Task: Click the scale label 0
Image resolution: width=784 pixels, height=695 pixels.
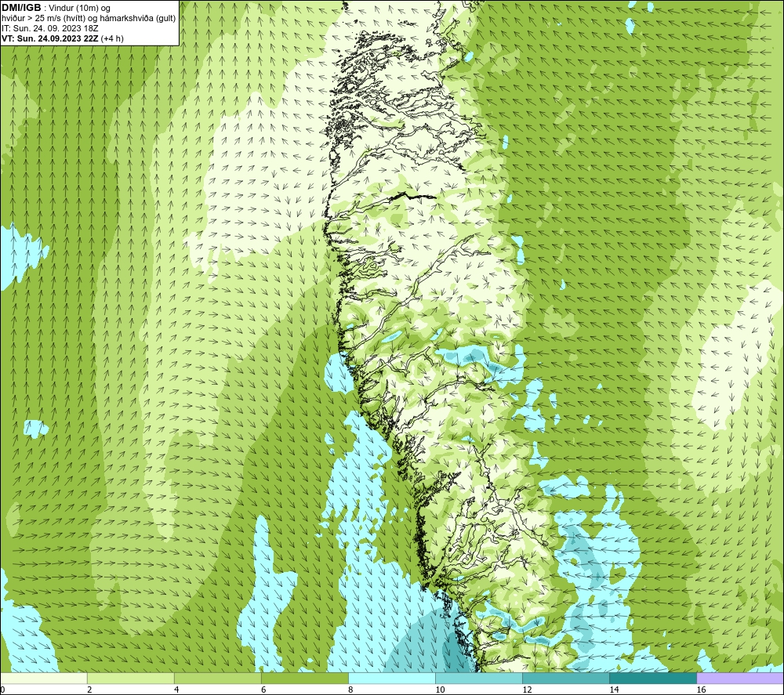Action: click(x=3, y=690)
